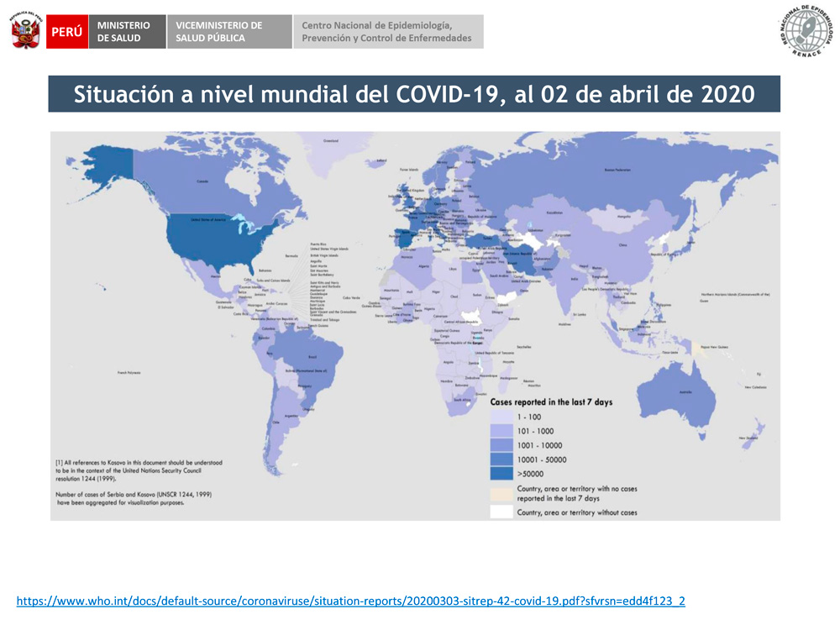Click the red PERÚ badge
This screenshot has height=630, width=840.
coord(67,32)
